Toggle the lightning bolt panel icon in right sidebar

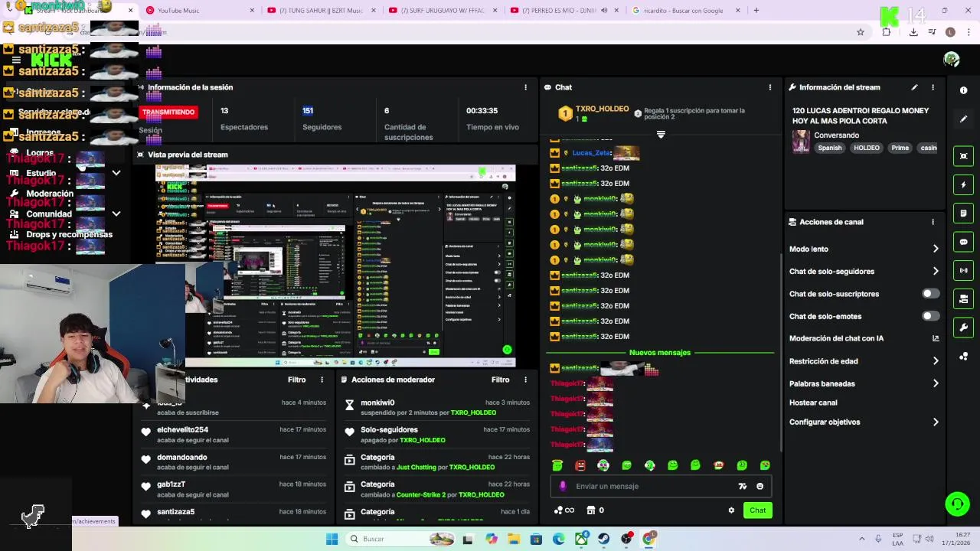coord(963,184)
